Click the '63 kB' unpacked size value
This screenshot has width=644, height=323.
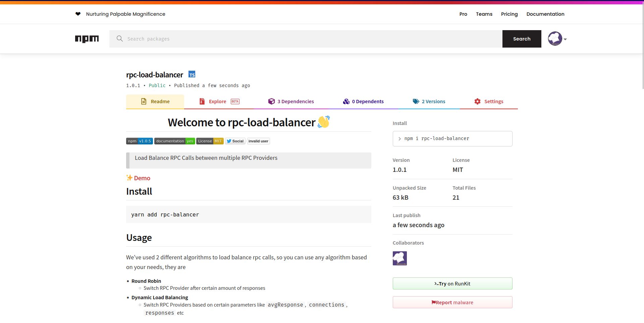pyautogui.click(x=400, y=198)
